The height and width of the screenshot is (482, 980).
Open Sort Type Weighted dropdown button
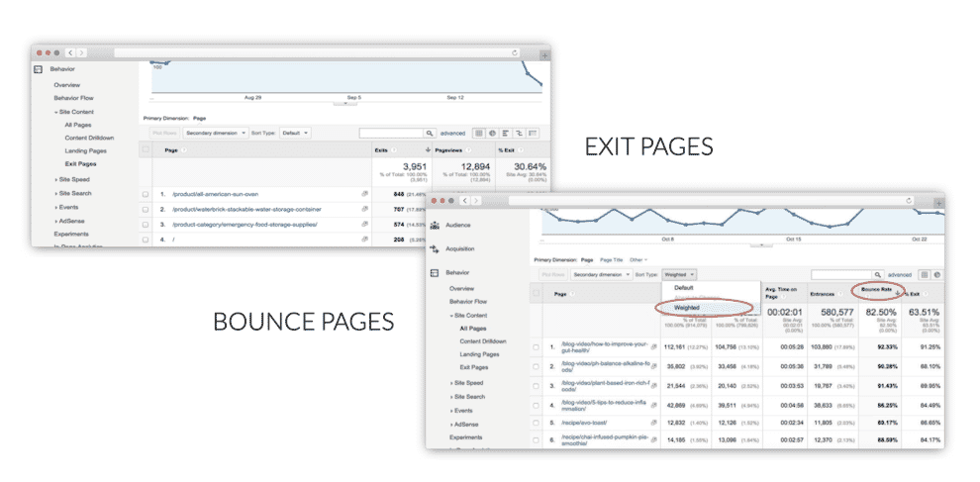[679, 274]
